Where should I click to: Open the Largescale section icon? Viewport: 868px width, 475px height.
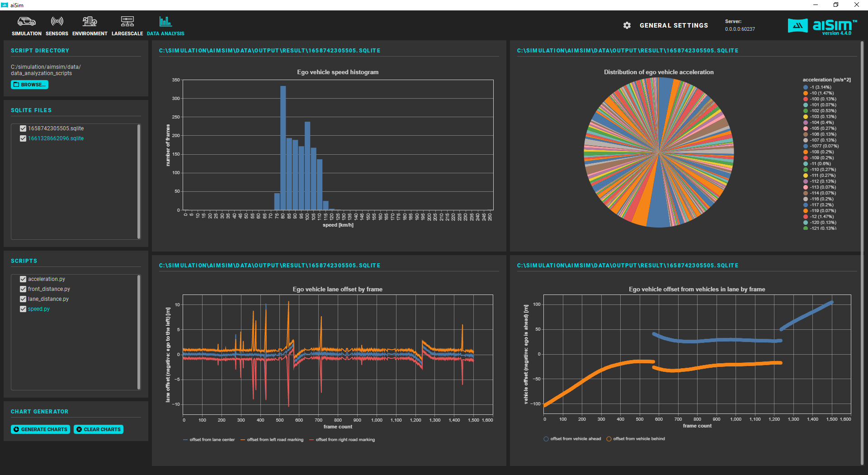click(x=127, y=22)
